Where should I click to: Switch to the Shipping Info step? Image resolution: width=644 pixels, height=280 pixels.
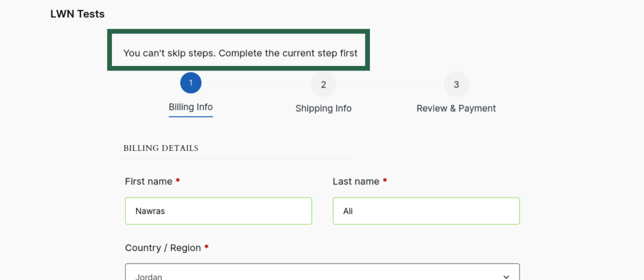[x=323, y=108]
